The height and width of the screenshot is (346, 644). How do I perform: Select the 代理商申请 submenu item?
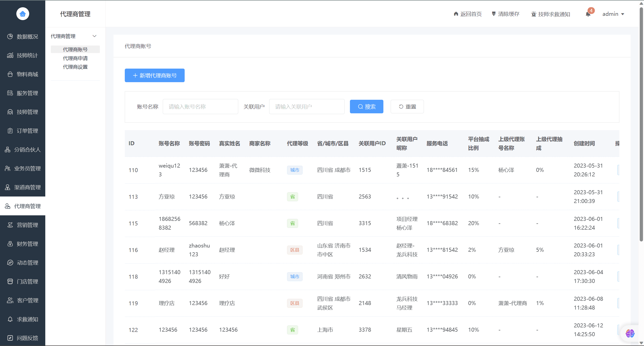(75, 58)
